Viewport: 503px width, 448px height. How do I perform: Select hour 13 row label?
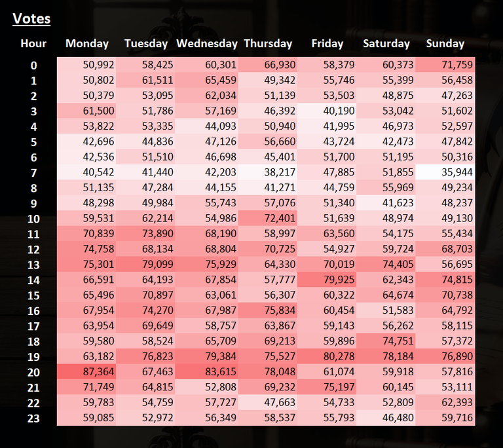pos(33,265)
